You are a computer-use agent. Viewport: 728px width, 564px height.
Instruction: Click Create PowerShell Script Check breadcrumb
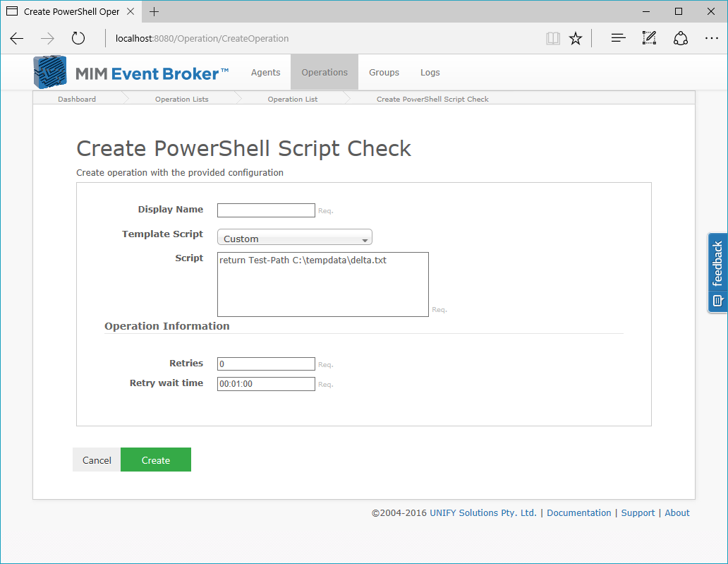(x=432, y=99)
